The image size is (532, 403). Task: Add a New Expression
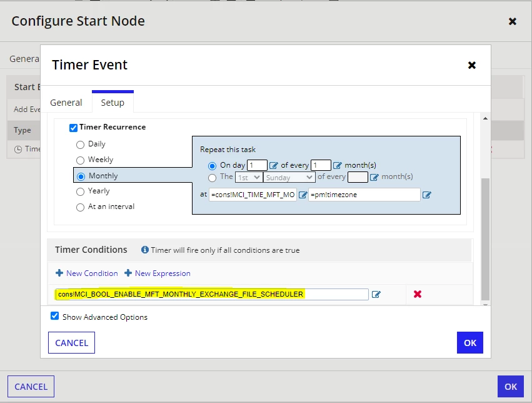point(158,273)
